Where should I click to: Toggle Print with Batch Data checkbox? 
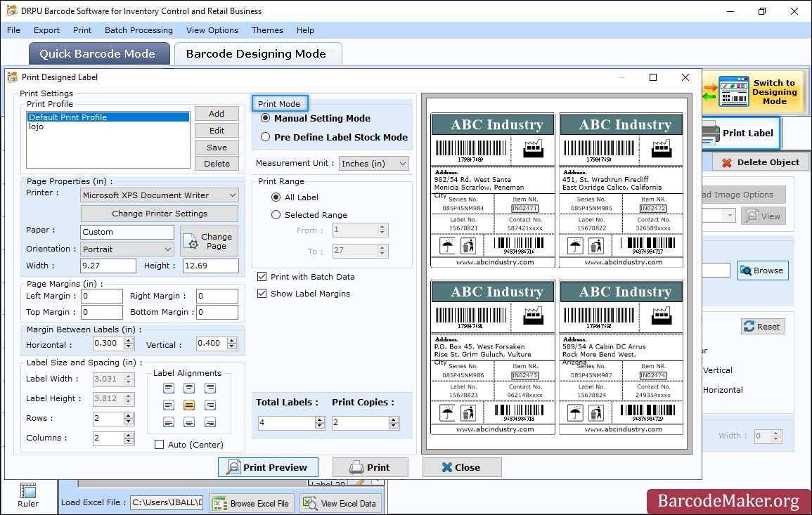click(x=262, y=276)
